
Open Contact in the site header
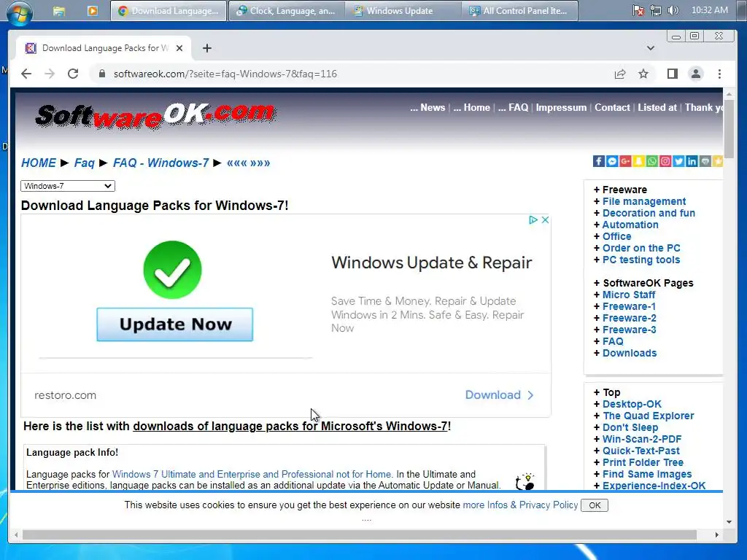point(612,108)
